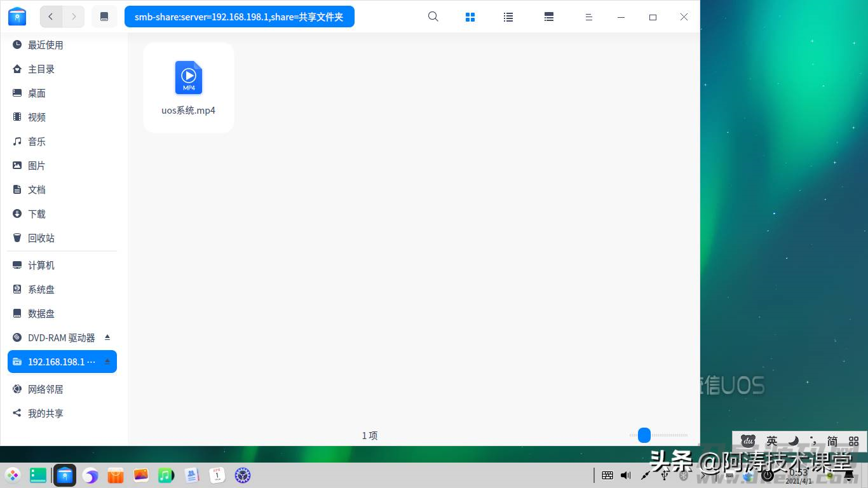
Task: Go back with left arrow button
Action: pyautogui.click(x=51, y=17)
